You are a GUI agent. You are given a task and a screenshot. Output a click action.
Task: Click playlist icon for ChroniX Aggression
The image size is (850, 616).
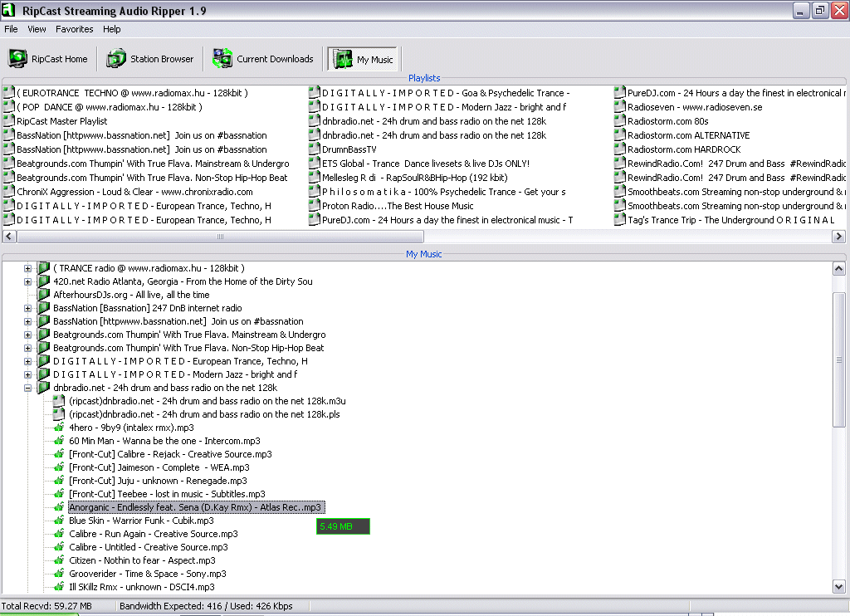click(8, 191)
